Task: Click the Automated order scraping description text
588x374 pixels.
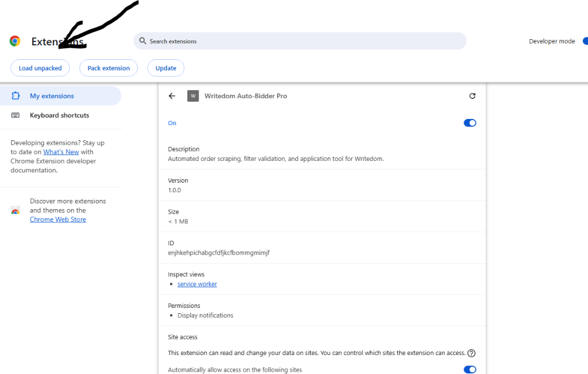Action: click(x=276, y=159)
